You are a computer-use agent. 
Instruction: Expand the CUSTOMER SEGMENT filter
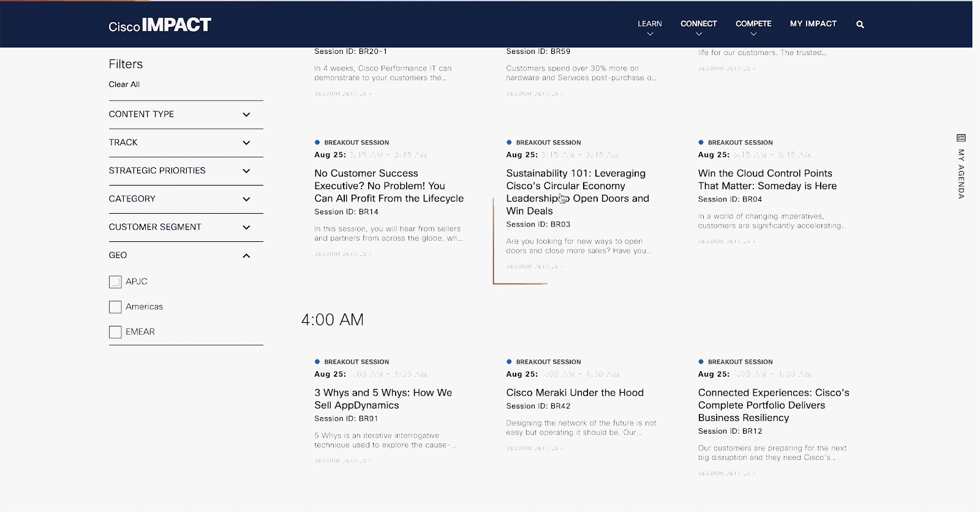coord(186,227)
